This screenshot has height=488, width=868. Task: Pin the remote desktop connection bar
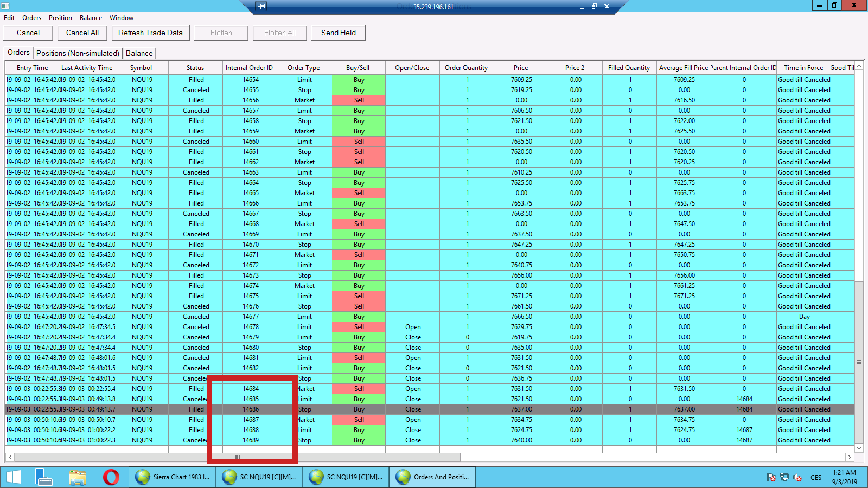[261, 7]
